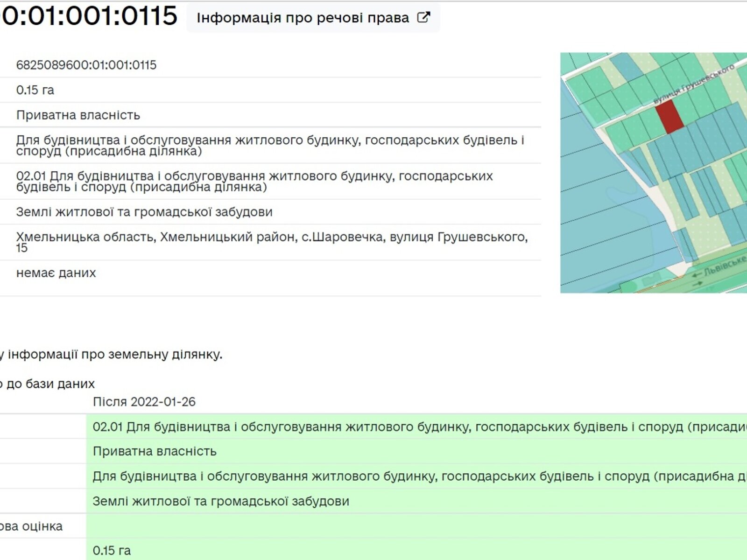The width and height of the screenshot is (747, 560).
Task: Click the Після 2022-01-26 column header
Action: [144, 402]
